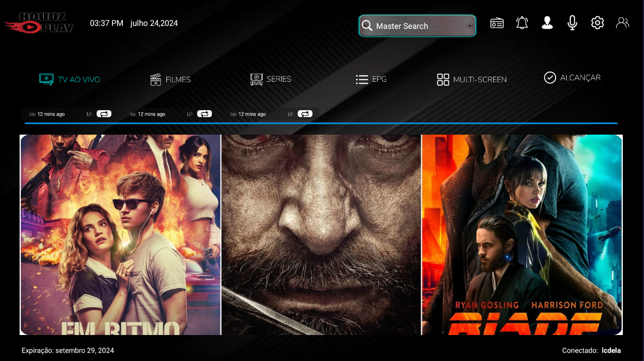Launch the MULTI-SCREEN view
Viewport: 644px width, 361px height.
tap(471, 80)
